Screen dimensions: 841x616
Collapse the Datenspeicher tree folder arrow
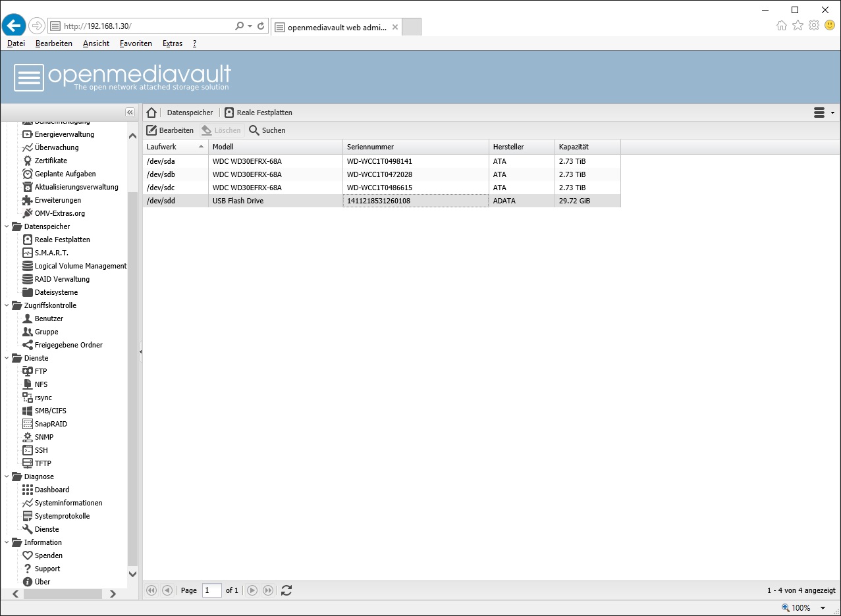(x=7, y=226)
